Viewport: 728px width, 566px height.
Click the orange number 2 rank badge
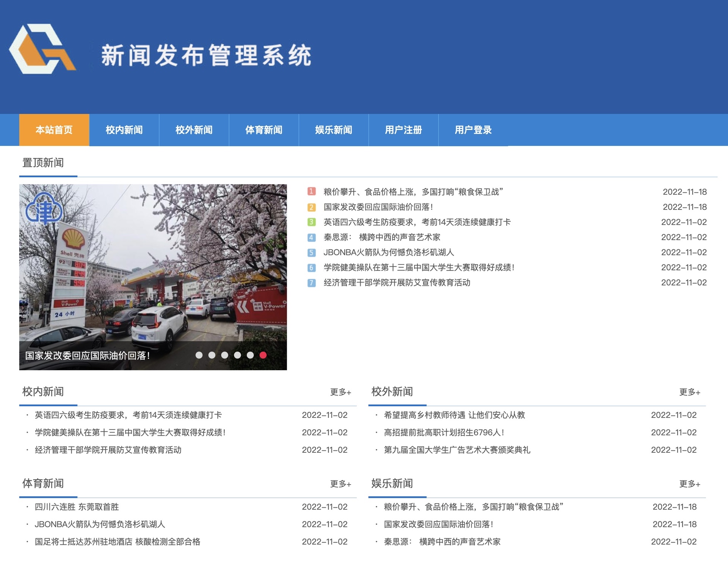point(311,207)
